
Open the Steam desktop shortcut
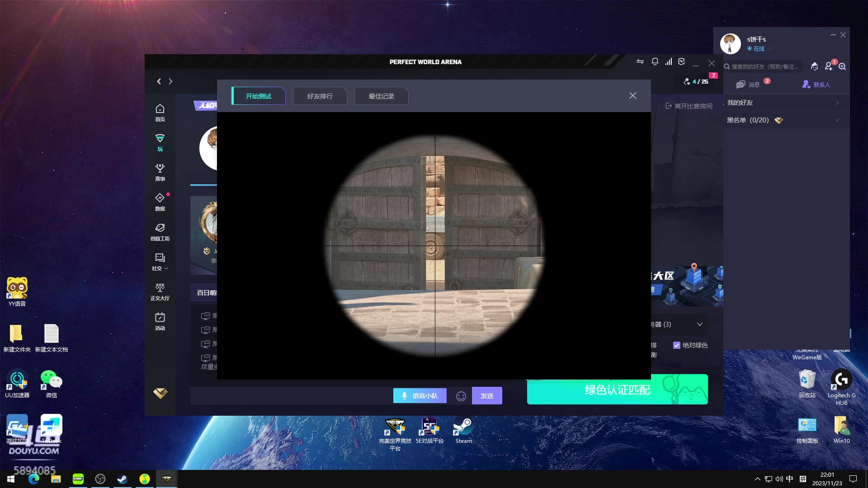(463, 430)
